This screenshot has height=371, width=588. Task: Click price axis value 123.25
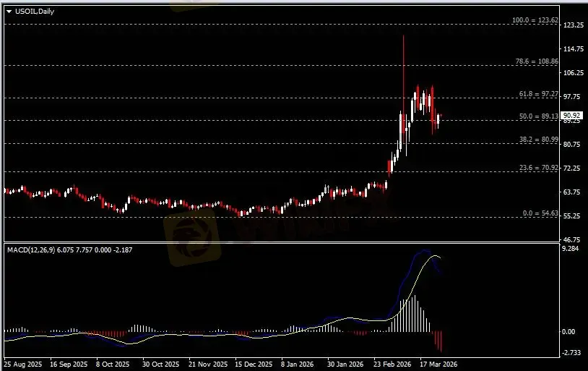[574, 25]
